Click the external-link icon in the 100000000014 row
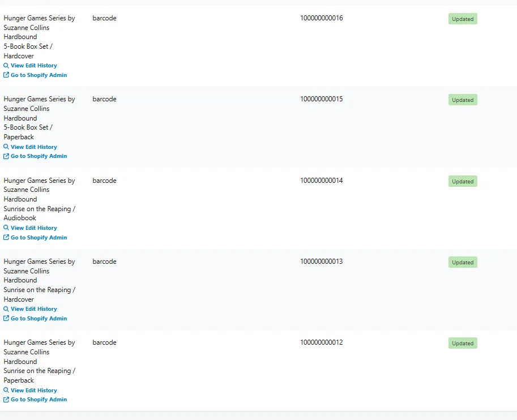The height and width of the screenshot is (420, 517). pyautogui.click(x=6, y=237)
